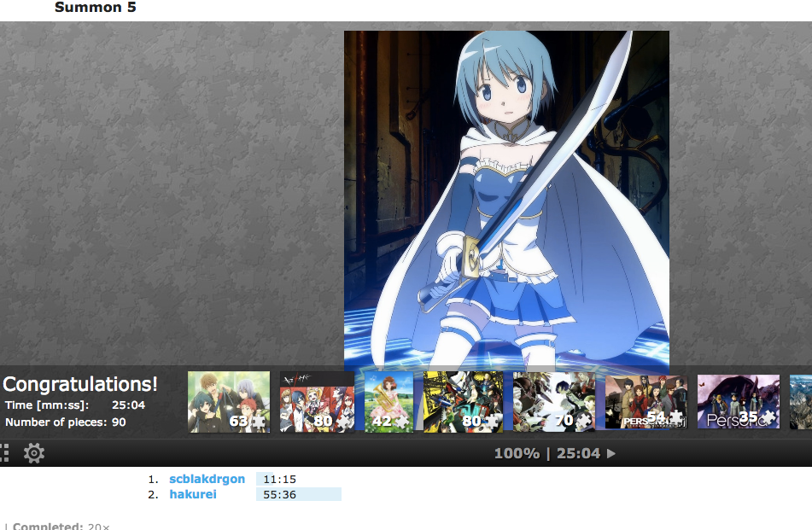The height and width of the screenshot is (530, 812).
Task: Click the 'Completed: 20×' text
Action: click(x=61, y=526)
